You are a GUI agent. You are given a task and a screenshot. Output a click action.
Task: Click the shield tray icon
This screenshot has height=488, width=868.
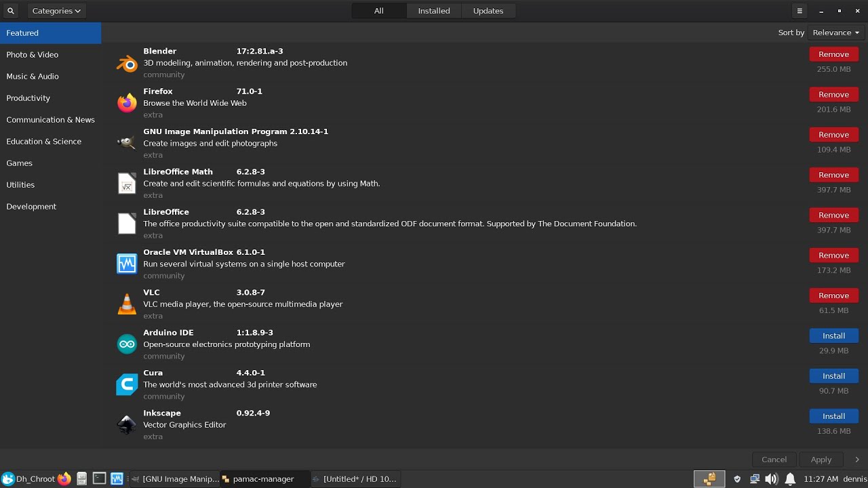tap(737, 479)
